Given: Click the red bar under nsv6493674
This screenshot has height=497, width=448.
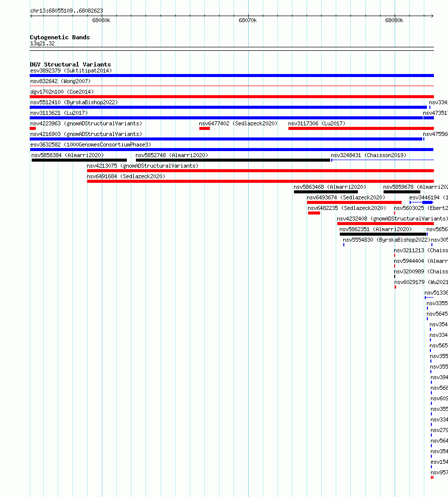Looking at the screenshot, I should point(354,202).
